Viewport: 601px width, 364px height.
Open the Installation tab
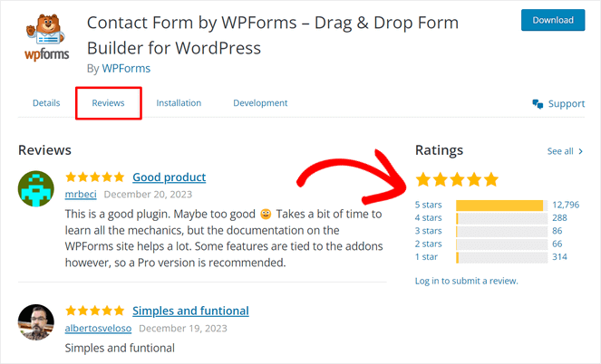pos(179,103)
